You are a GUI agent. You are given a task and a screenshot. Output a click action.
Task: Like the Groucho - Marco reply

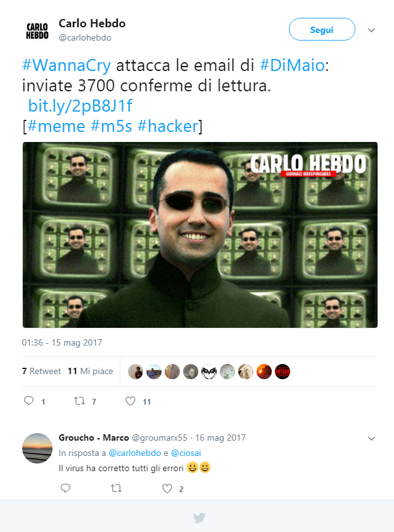point(167,489)
